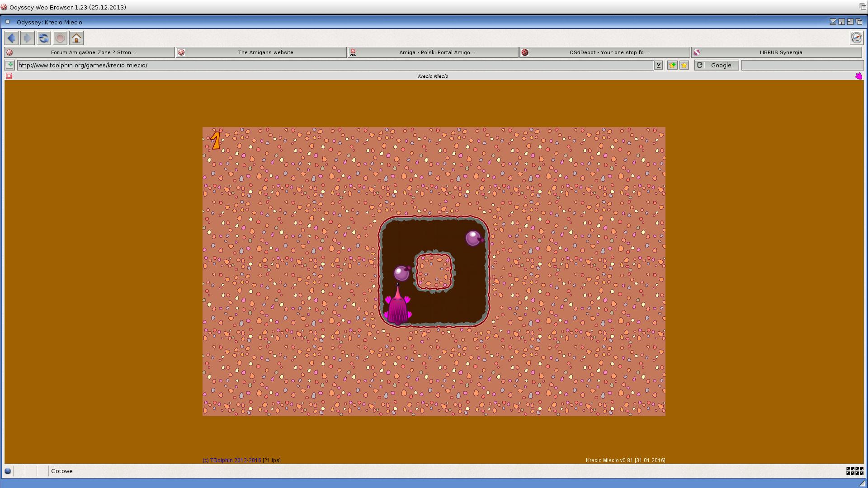The height and width of the screenshot is (488, 868).
Task: Click the empty search field beside Google
Action: click(802, 65)
